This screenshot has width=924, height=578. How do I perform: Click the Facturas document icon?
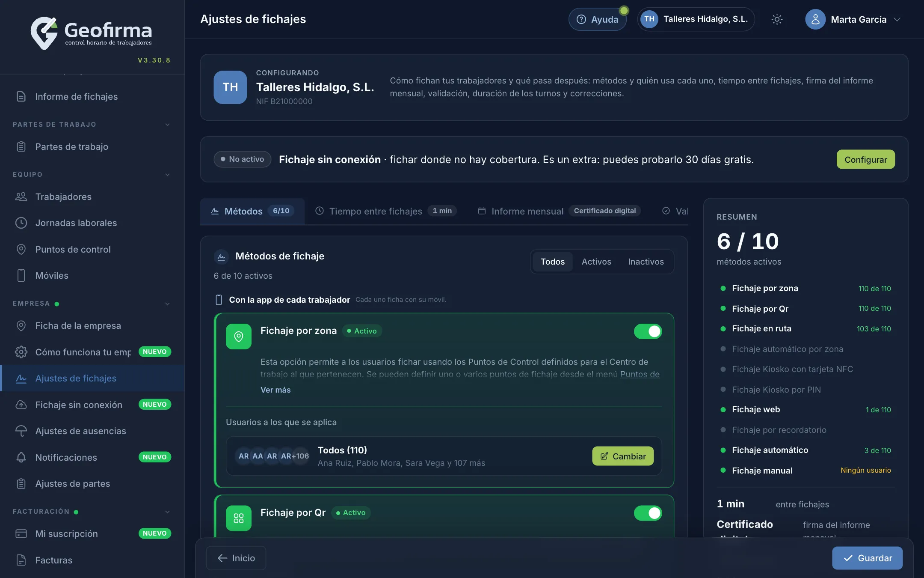click(21, 560)
